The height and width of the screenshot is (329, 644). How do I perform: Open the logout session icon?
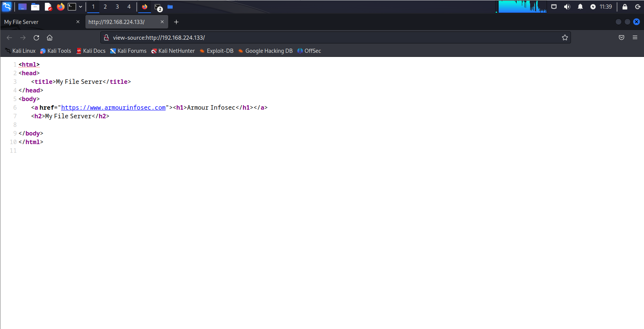638,7
